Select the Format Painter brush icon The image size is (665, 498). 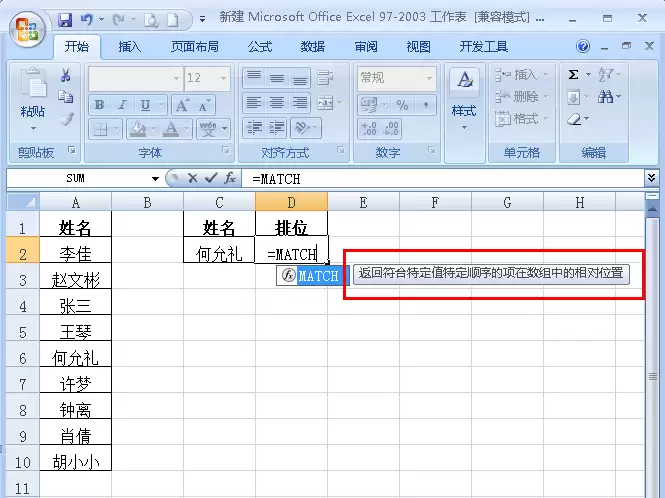pyautogui.click(x=66, y=119)
